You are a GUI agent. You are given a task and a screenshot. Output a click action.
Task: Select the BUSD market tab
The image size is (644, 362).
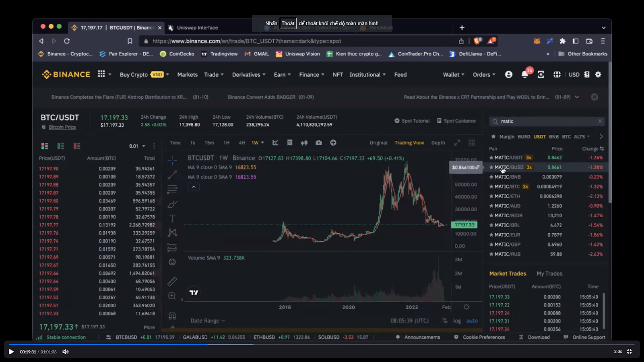point(524,137)
